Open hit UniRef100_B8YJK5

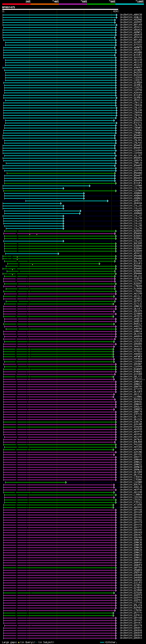coord(131,25)
